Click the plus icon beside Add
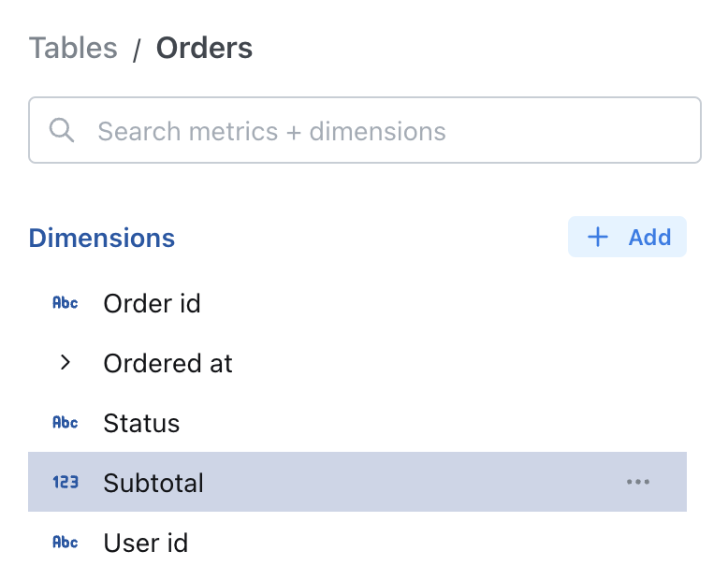The image size is (728, 580). pos(597,237)
